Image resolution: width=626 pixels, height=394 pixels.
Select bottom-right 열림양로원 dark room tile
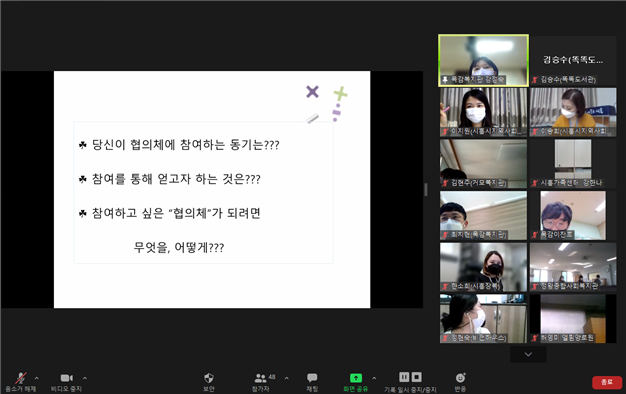coord(573,319)
